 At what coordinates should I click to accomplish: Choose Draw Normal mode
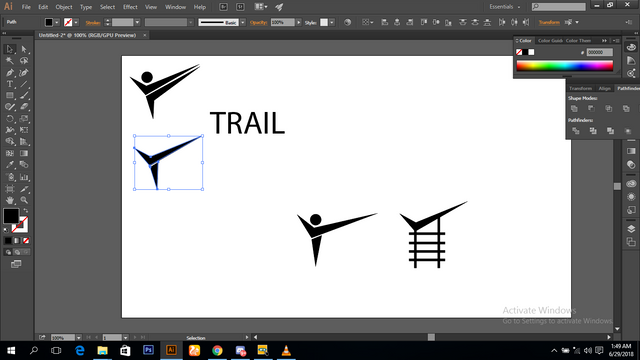(8, 252)
